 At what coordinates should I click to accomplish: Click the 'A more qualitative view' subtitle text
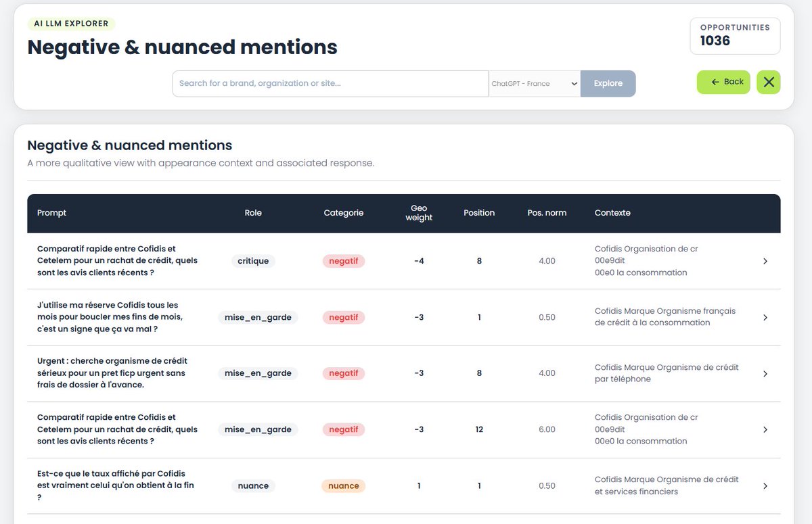[x=200, y=163]
